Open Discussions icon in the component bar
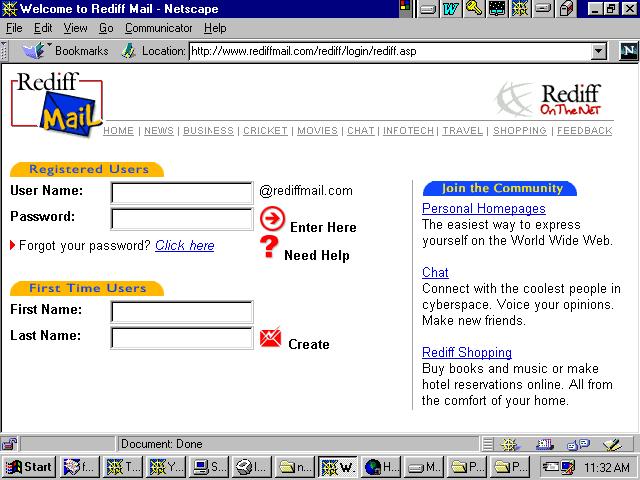 click(578, 444)
